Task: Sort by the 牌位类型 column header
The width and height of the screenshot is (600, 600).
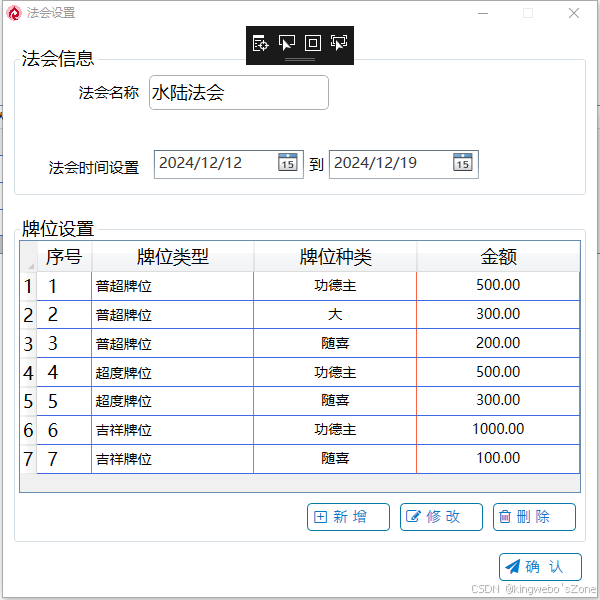Action: point(173,256)
